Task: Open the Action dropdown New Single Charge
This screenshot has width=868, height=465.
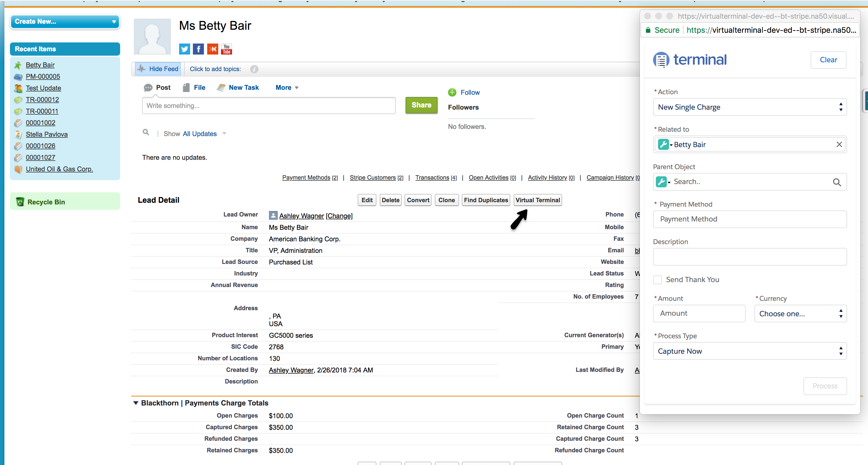Action: point(750,107)
